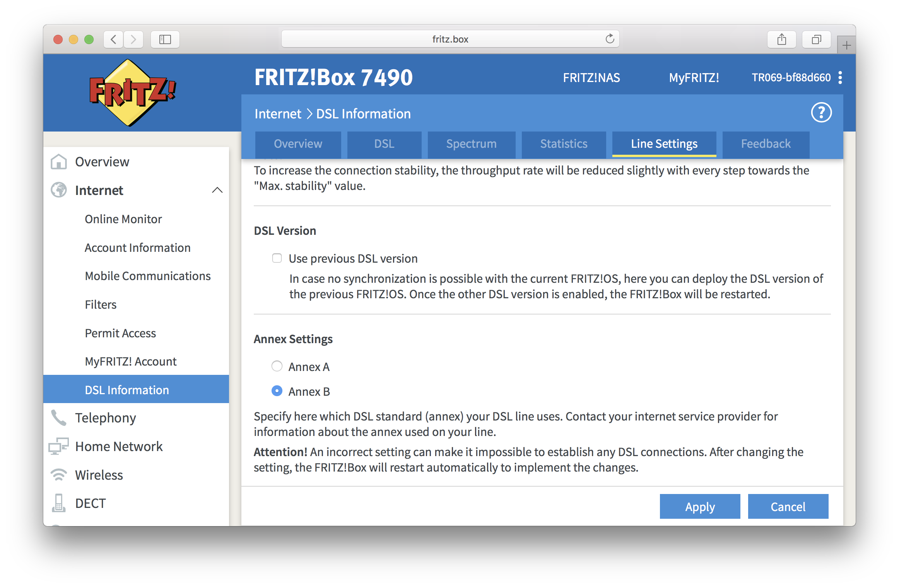This screenshot has width=899, height=588.
Task: Reload the page with the refresh icon
Action: [x=610, y=39]
